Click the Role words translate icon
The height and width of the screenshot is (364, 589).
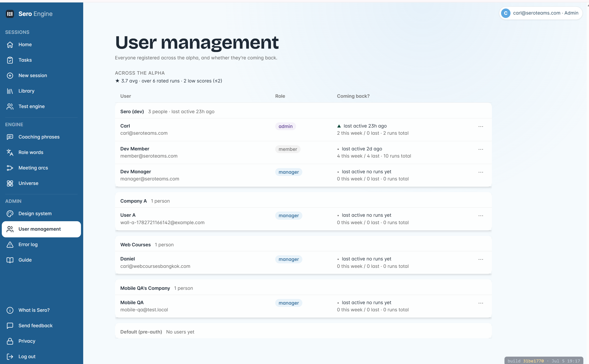pyautogui.click(x=10, y=152)
